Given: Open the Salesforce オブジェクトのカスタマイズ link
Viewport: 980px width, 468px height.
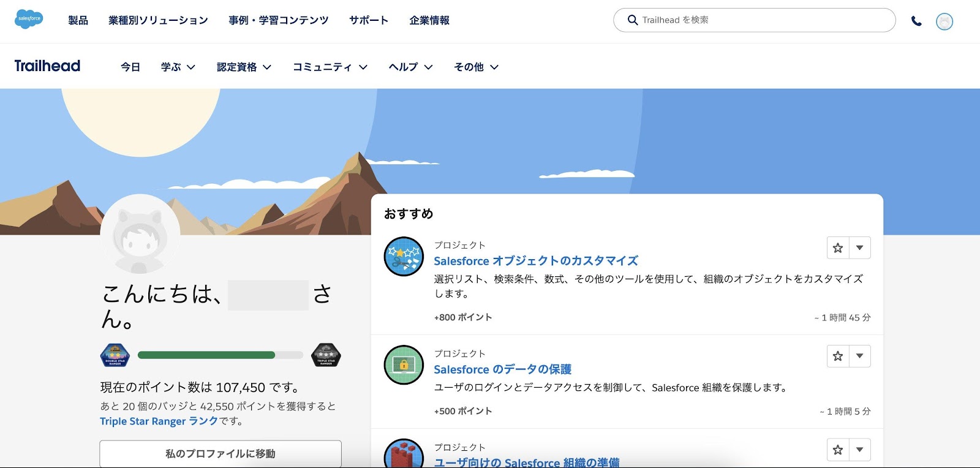Looking at the screenshot, I should (536, 261).
